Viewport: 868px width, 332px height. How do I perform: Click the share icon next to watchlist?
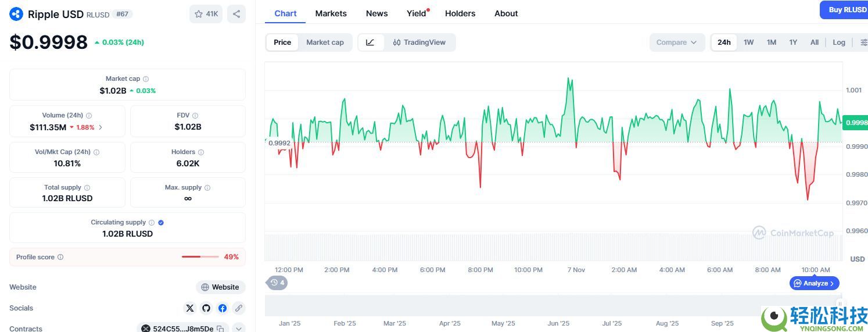click(x=236, y=14)
